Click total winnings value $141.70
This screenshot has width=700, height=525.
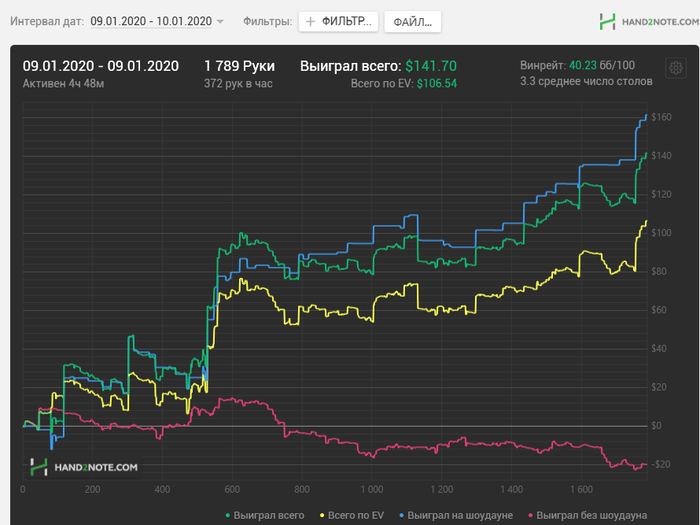point(431,66)
